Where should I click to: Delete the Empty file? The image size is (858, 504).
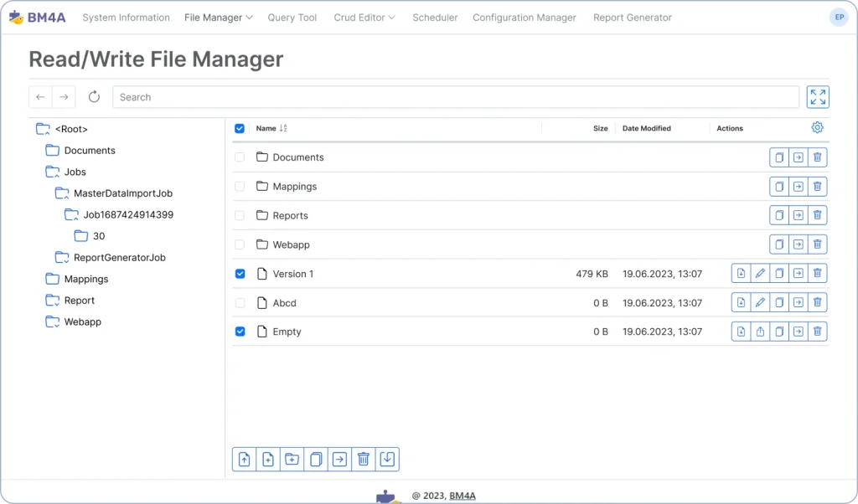tap(818, 332)
